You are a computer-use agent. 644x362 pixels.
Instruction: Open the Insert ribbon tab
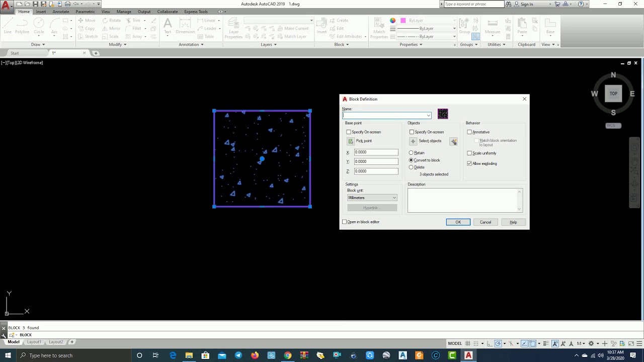click(41, 12)
